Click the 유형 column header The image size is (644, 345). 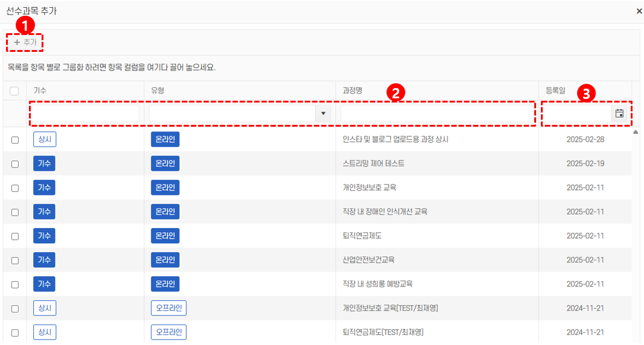(x=158, y=90)
